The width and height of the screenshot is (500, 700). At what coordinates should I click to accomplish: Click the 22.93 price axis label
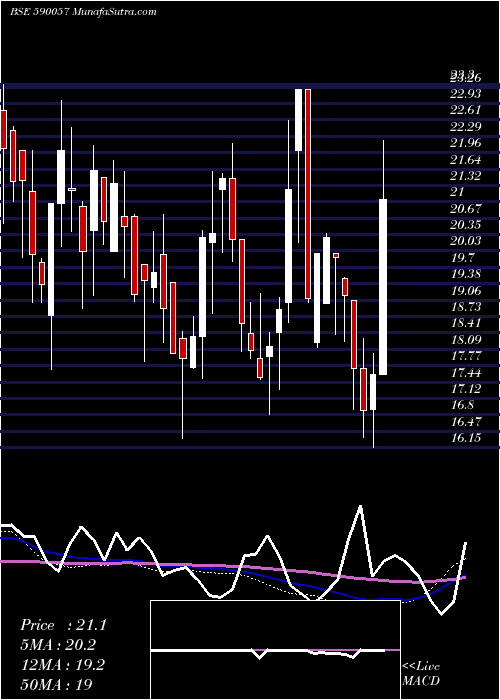(466, 94)
